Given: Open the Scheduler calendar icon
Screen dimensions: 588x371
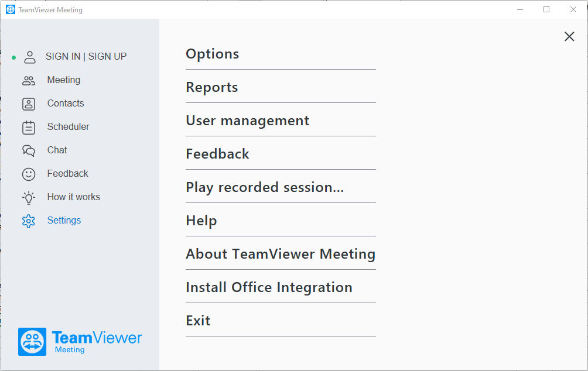Looking at the screenshot, I should pos(29,128).
